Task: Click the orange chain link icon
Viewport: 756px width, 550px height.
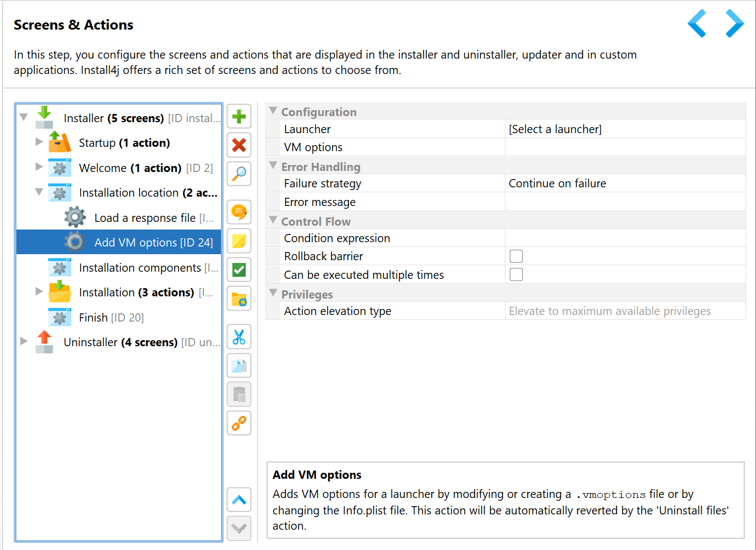Action: (239, 423)
